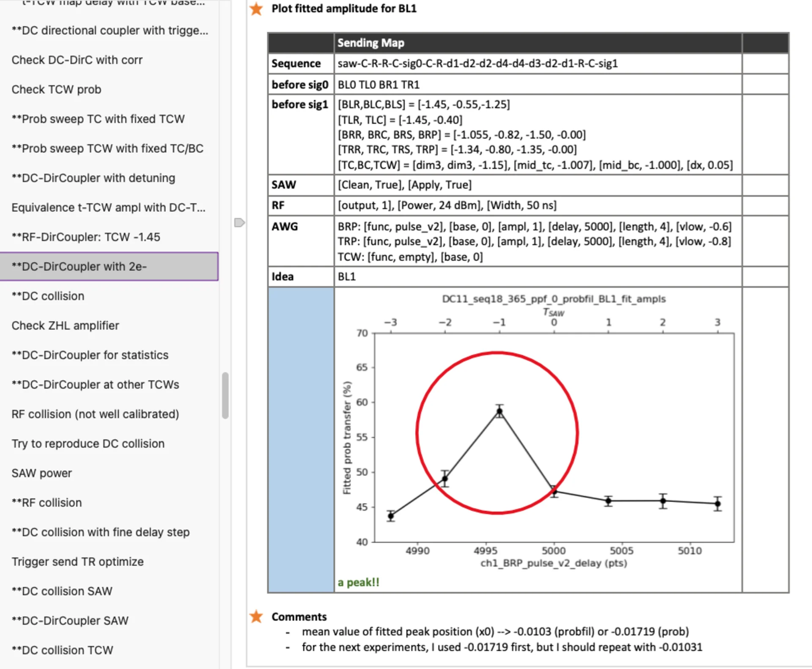Click the star tag beside Plot fitted amplitude
The image size is (812, 669).
(256, 8)
